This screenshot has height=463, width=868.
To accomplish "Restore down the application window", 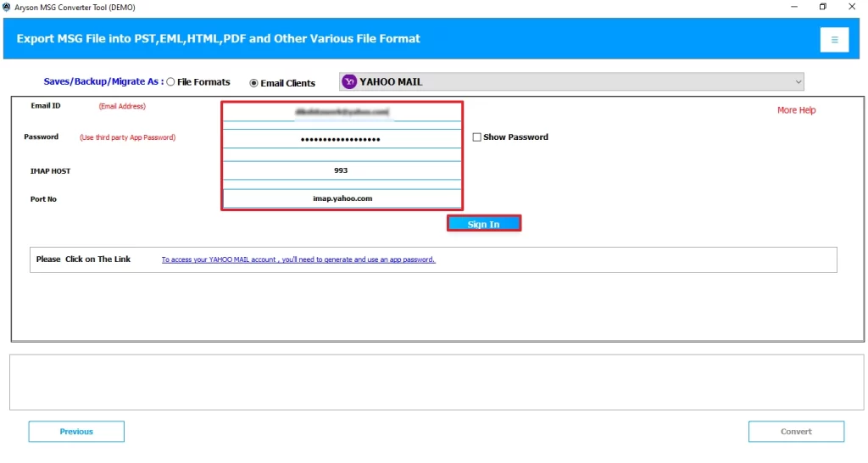I will coord(822,7).
